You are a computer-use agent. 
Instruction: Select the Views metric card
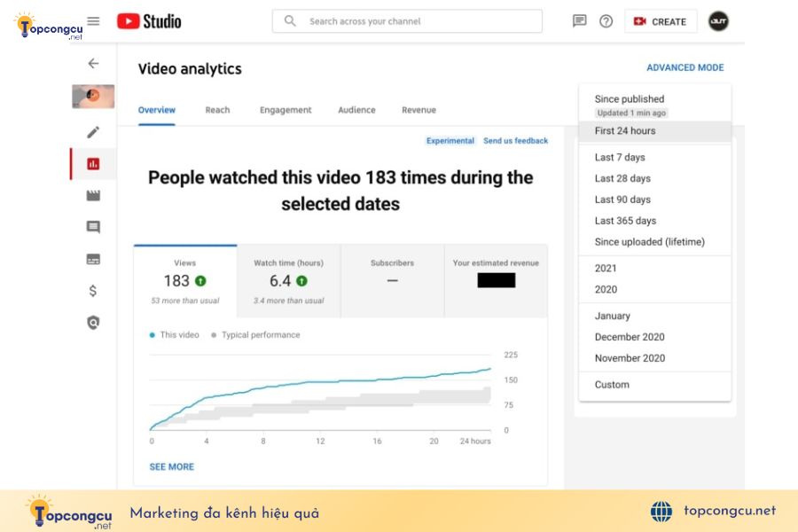click(185, 281)
